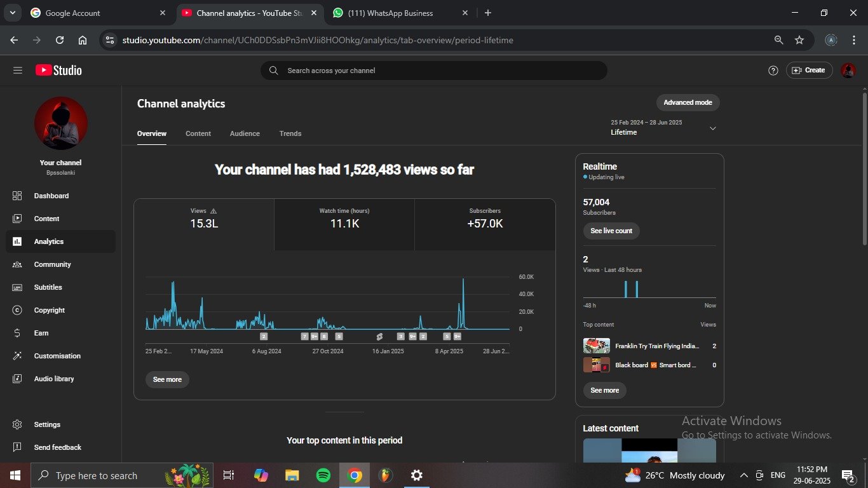The width and height of the screenshot is (868, 488).
Task: Open Audio library in the sidebar
Action: pyautogui.click(x=61, y=379)
